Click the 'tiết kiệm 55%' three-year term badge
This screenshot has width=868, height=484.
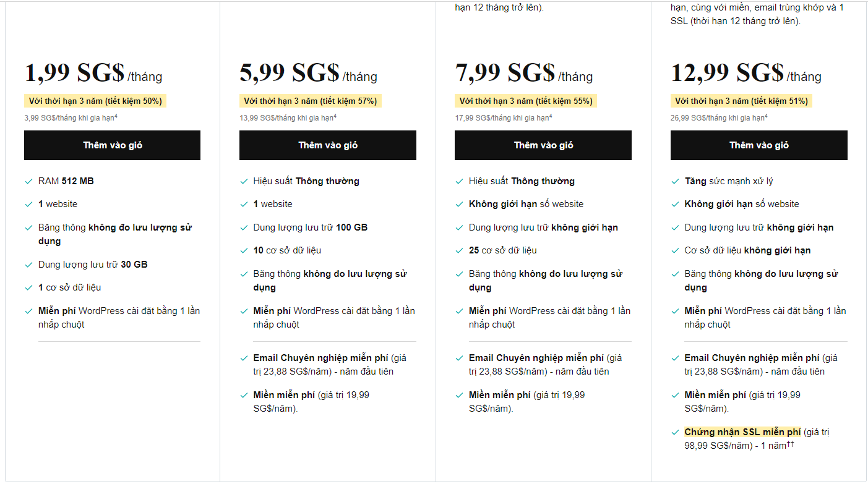click(x=525, y=101)
